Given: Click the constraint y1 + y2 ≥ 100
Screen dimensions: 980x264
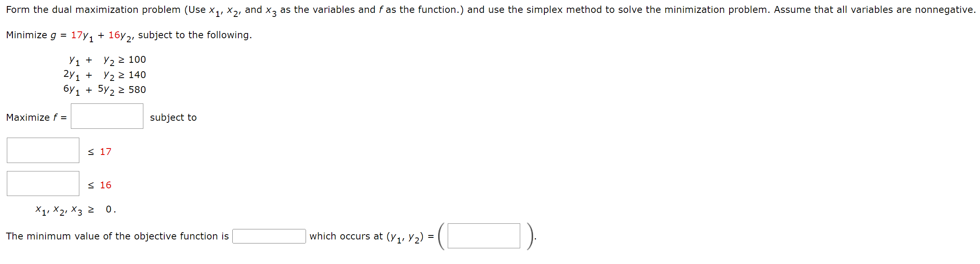Looking at the screenshot, I should 107,60.
